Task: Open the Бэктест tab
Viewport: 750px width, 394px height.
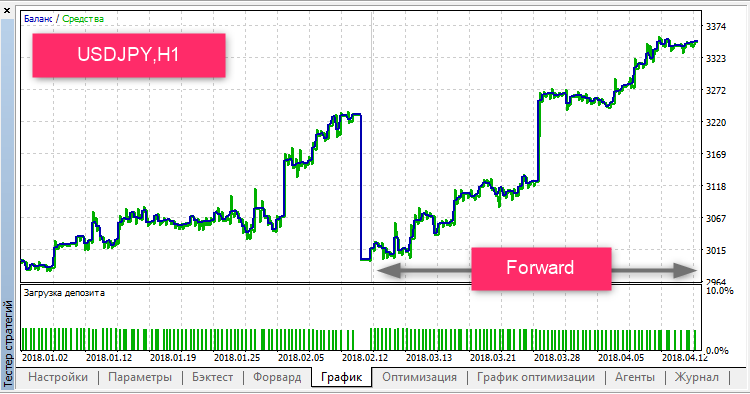Action: pyautogui.click(x=212, y=377)
